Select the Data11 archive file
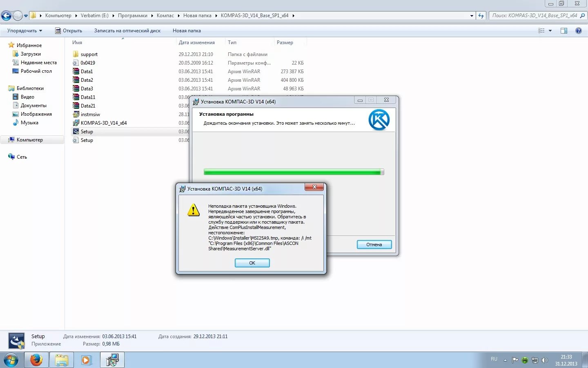This screenshot has height=368, width=588. tap(88, 97)
